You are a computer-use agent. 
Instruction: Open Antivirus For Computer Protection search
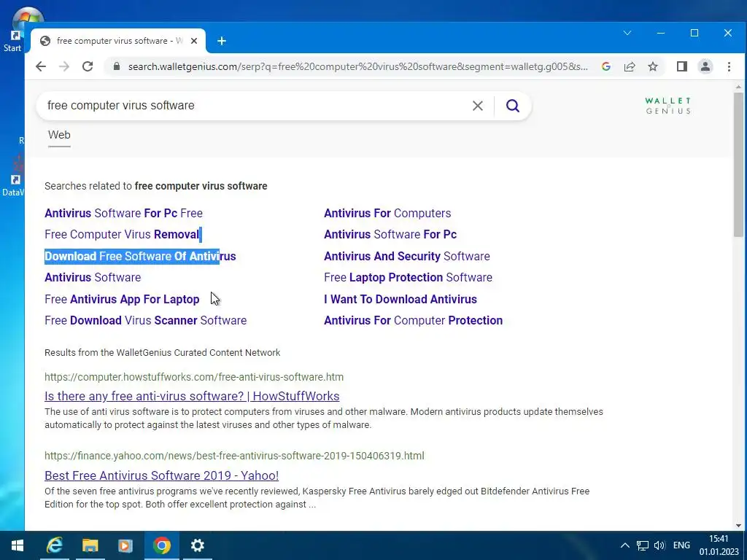(x=413, y=321)
